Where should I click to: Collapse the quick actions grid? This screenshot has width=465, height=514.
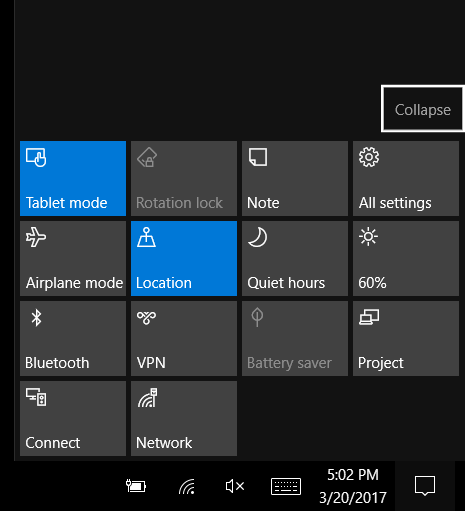423,109
